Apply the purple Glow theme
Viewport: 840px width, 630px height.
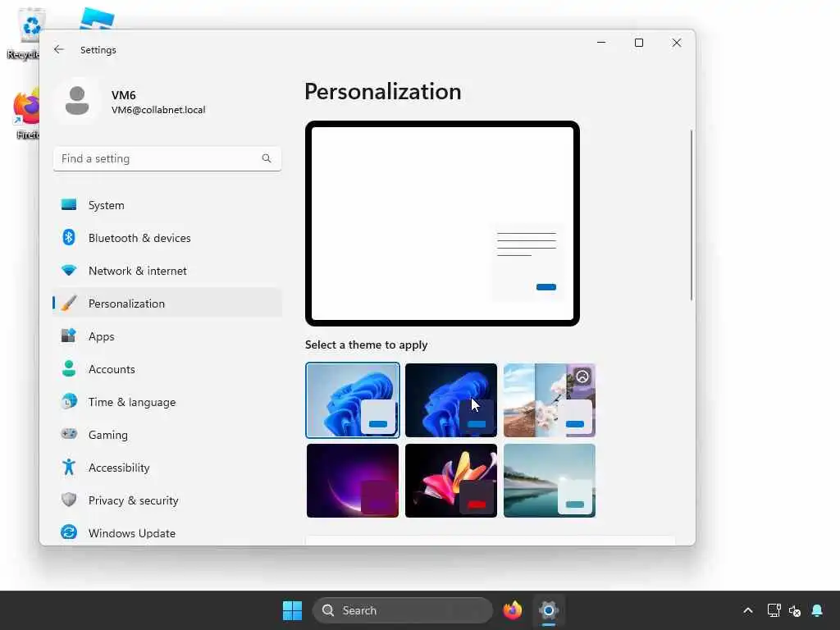pos(353,481)
